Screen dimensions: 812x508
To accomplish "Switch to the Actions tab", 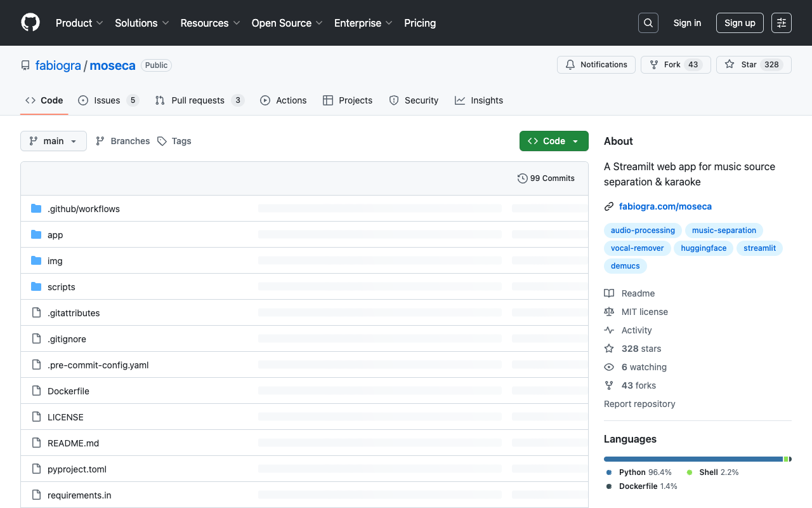I will [284, 100].
